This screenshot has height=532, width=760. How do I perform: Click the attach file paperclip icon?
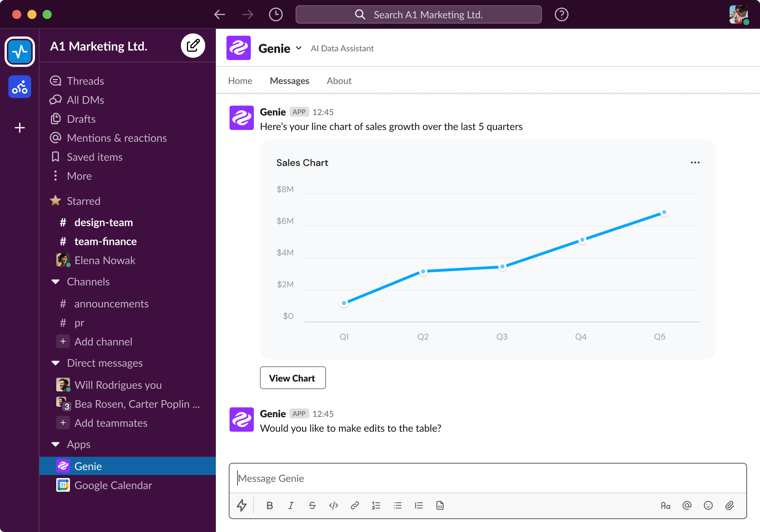pyautogui.click(x=730, y=505)
